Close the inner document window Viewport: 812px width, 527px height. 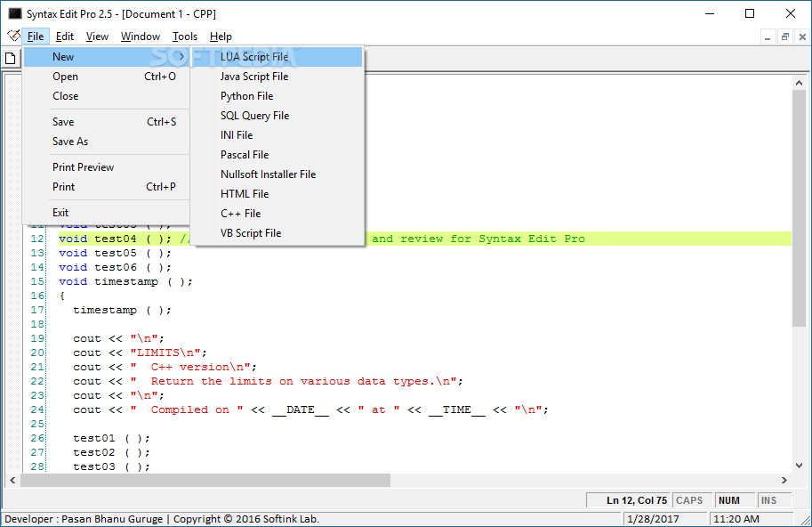pyautogui.click(x=802, y=36)
